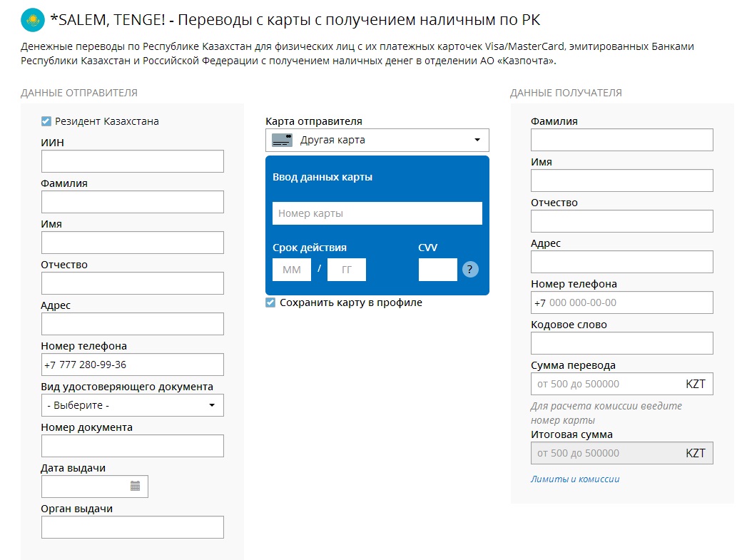
Task: Uncheck 'Сохранить карту в профиле' checkbox
Action: click(270, 302)
